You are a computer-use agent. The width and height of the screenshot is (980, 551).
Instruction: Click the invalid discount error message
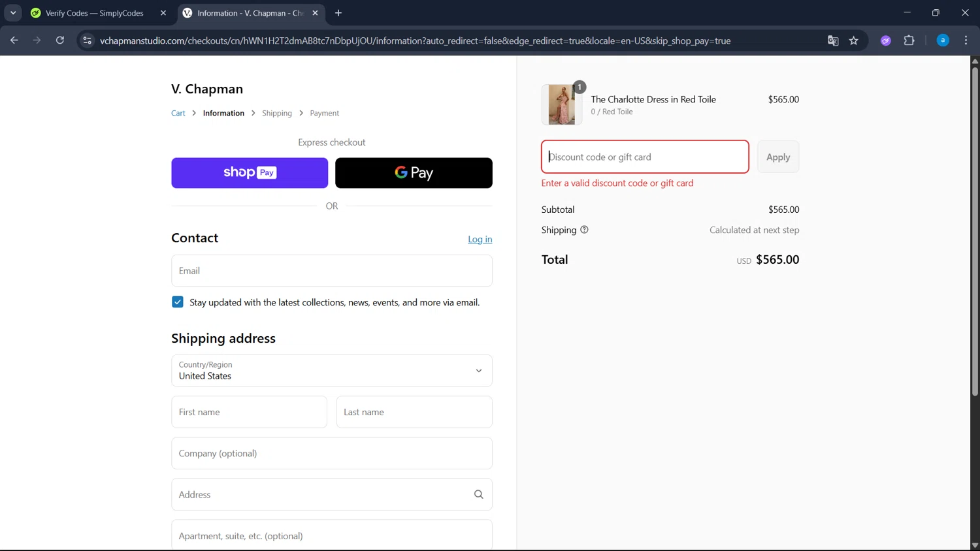617,183
